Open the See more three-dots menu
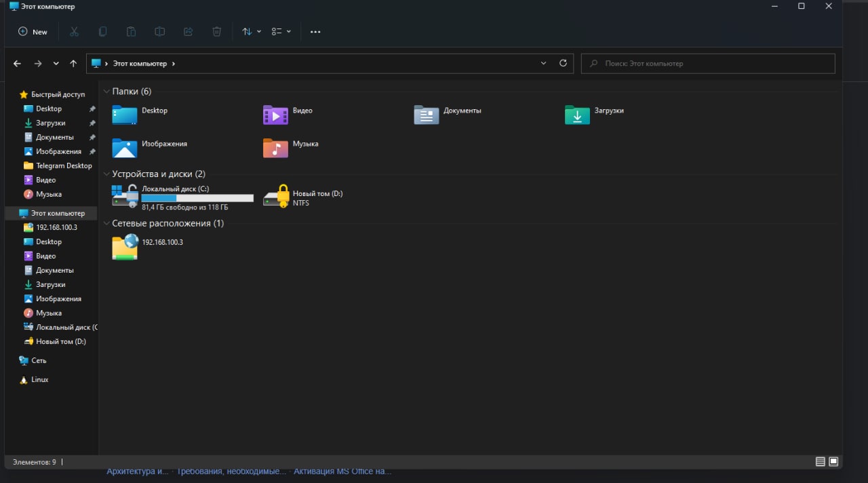The image size is (868, 483). click(315, 32)
